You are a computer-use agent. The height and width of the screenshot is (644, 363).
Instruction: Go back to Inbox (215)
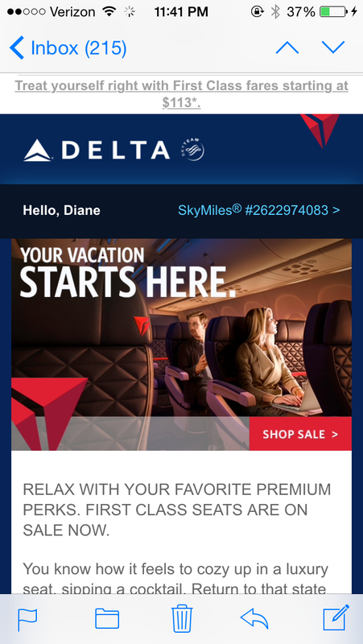68,48
